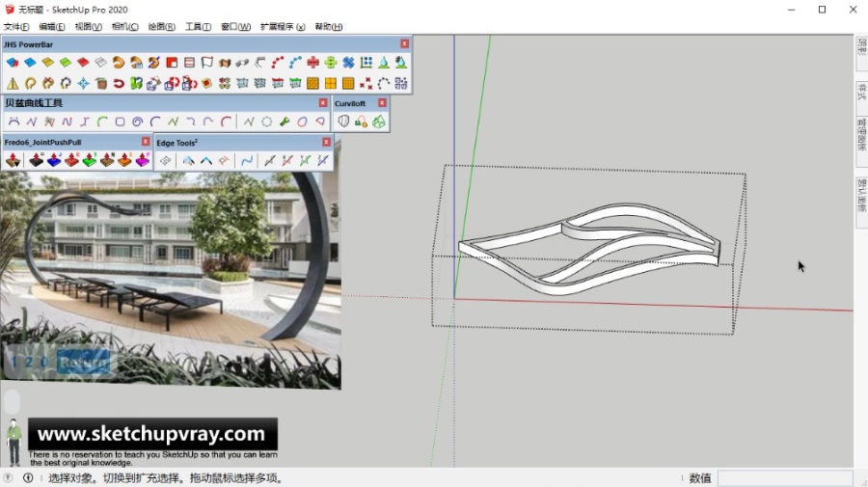
Task: Click the green plus icon in JHS PowerBar
Action: click(x=331, y=63)
